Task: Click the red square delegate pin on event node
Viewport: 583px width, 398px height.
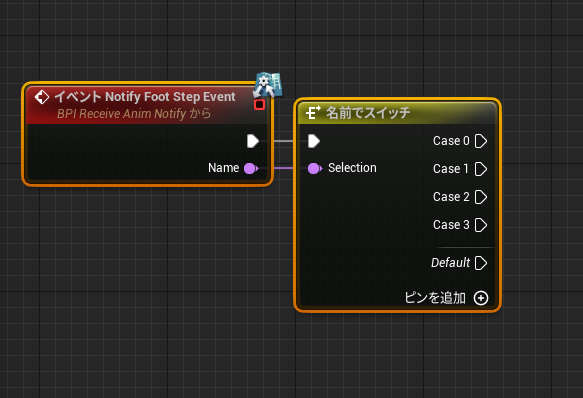Action: click(x=260, y=105)
